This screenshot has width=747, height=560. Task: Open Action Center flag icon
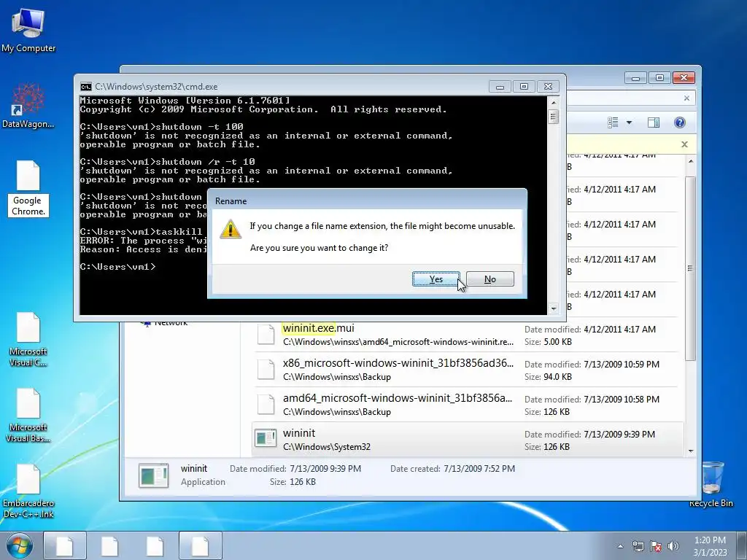click(656, 546)
